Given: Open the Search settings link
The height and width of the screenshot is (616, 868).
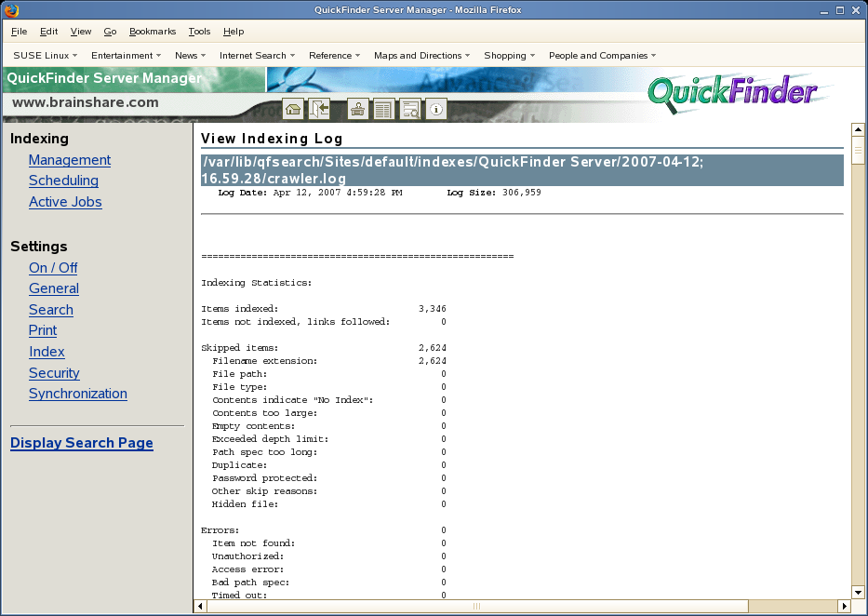Looking at the screenshot, I should click(x=51, y=310).
